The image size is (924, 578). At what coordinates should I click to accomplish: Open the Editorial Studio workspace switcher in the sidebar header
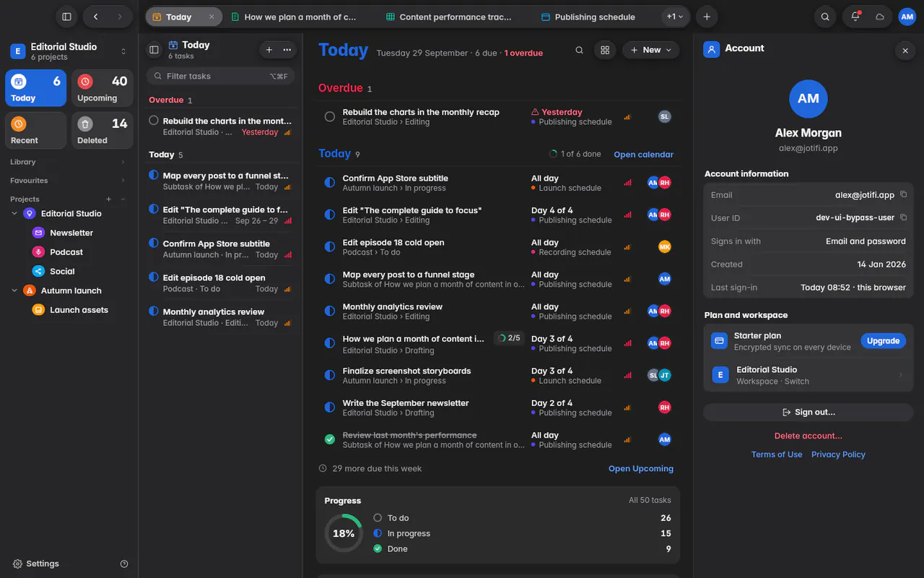[69, 51]
